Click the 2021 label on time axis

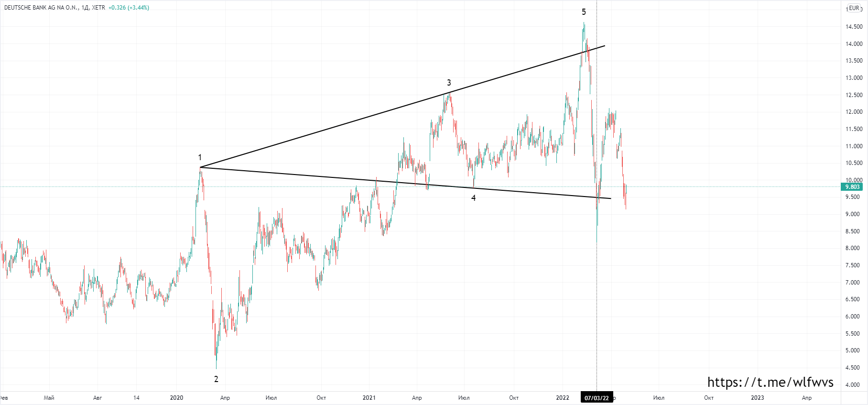[369, 398]
